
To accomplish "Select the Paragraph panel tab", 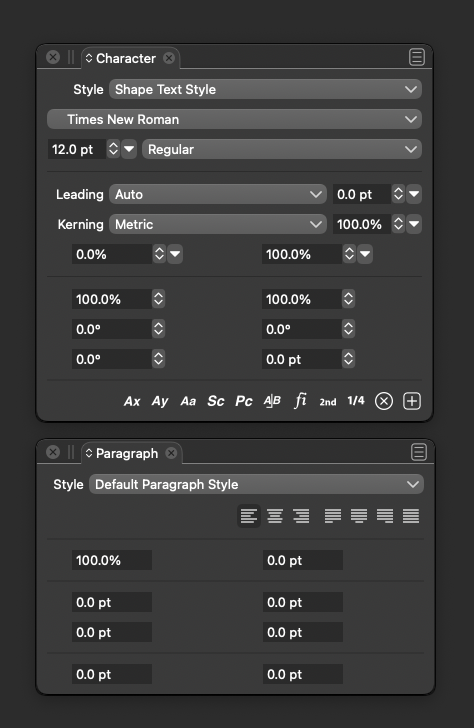I will [127, 453].
